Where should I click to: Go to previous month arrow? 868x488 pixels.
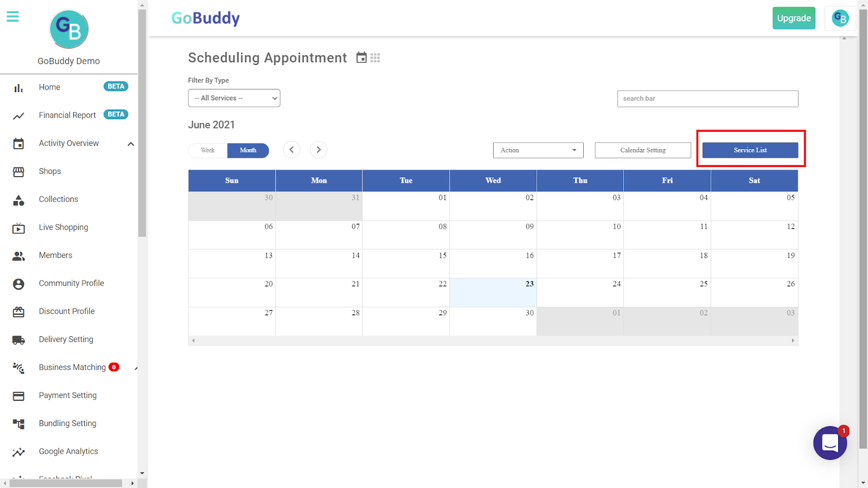point(291,150)
